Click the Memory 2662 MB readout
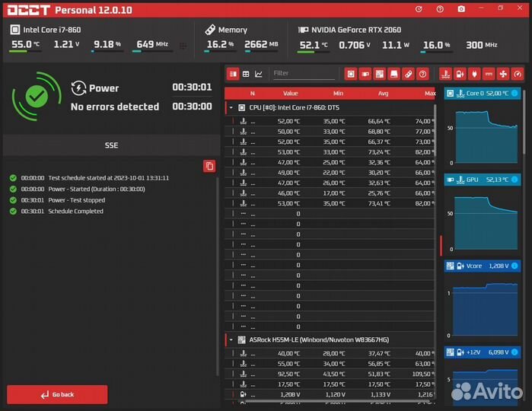Viewport: 532px width, 411px height. pos(261,44)
